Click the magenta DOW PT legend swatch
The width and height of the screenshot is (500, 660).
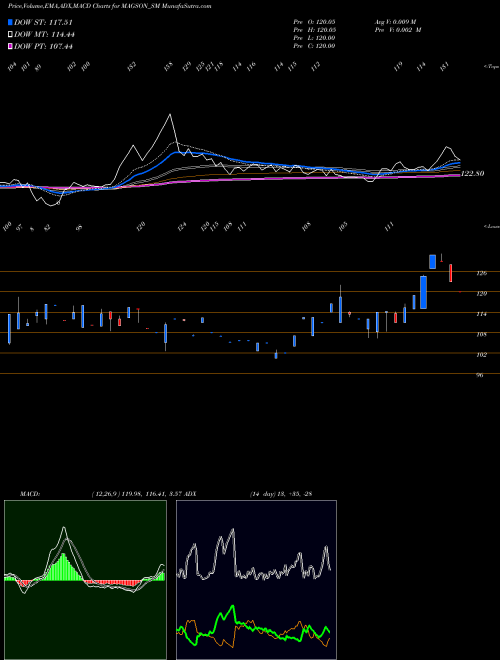tap(10, 46)
